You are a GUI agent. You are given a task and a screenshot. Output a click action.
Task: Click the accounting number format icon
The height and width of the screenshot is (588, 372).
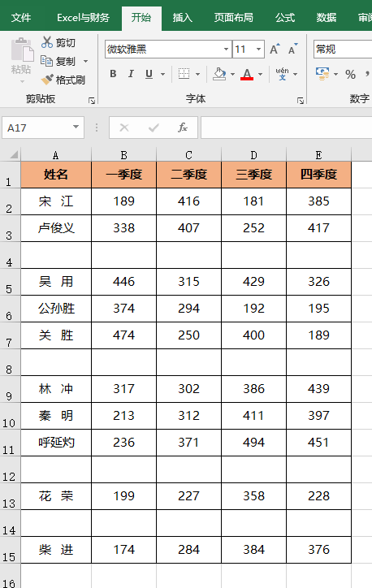point(322,74)
